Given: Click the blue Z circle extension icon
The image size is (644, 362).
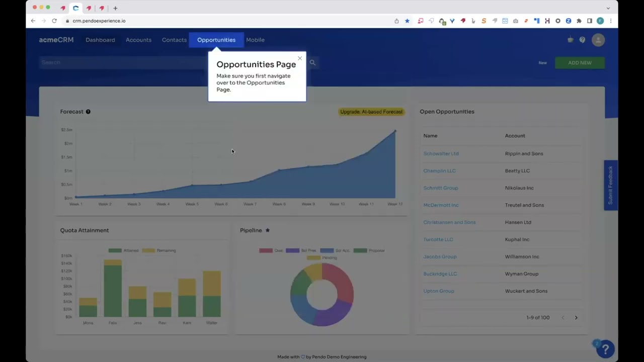Looking at the screenshot, I should click(569, 21).
